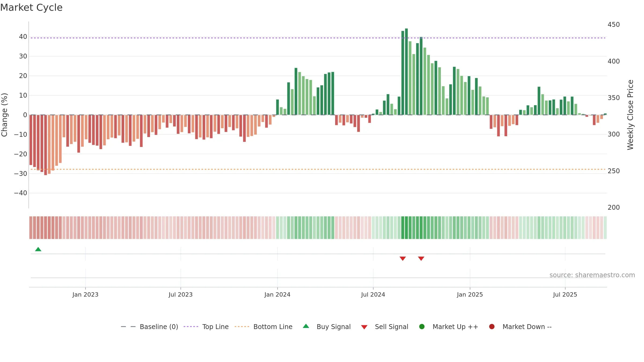Screen dimensions: 644x362
Task: Click the Jul 2024 x-axis label
Action: point(373,295)
